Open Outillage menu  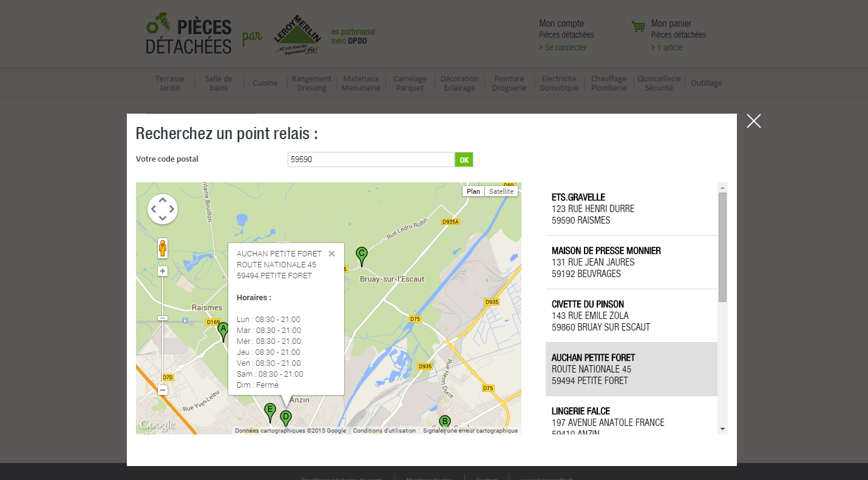click(707, 83)
